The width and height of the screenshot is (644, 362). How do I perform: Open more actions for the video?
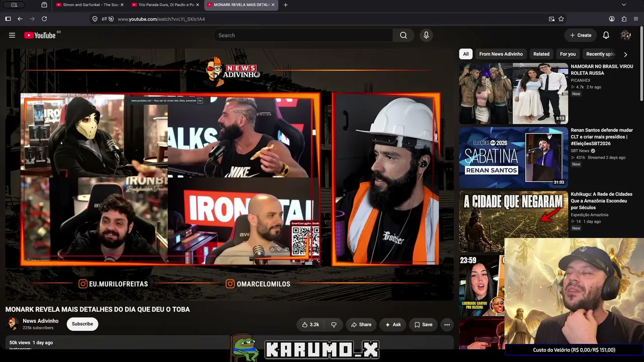(x=447, y=325)
